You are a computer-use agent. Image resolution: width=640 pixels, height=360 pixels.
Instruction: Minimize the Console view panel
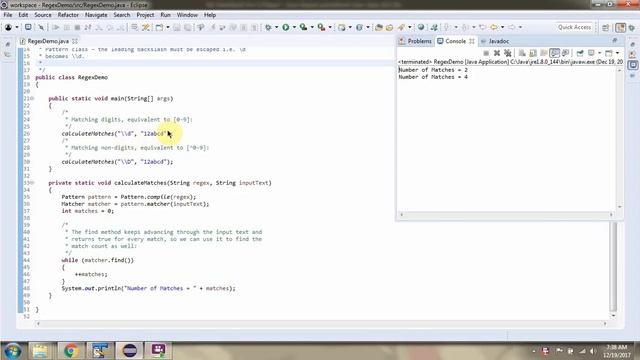615,40
